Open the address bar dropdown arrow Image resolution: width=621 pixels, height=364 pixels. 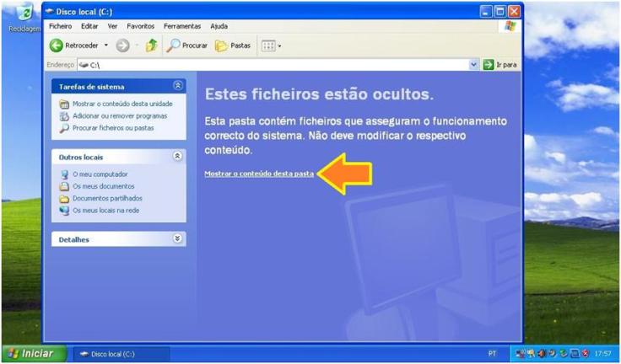point(473,65)
